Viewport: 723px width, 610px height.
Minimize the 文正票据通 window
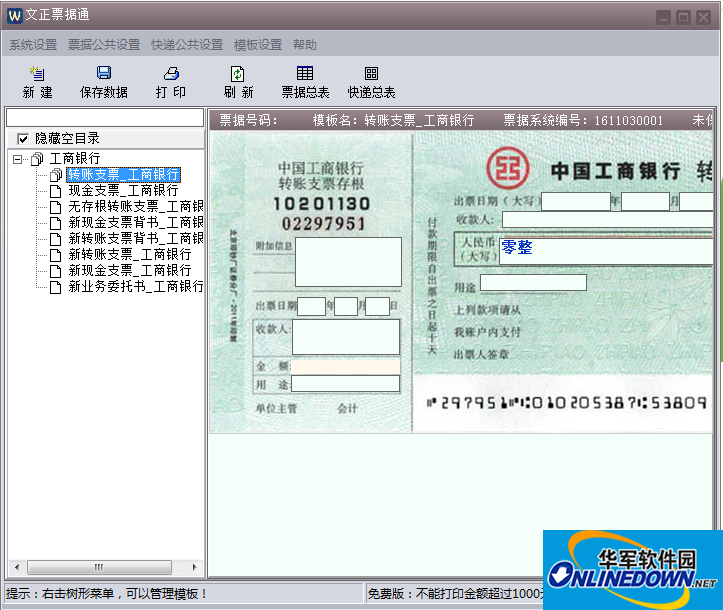coord(664,18)
